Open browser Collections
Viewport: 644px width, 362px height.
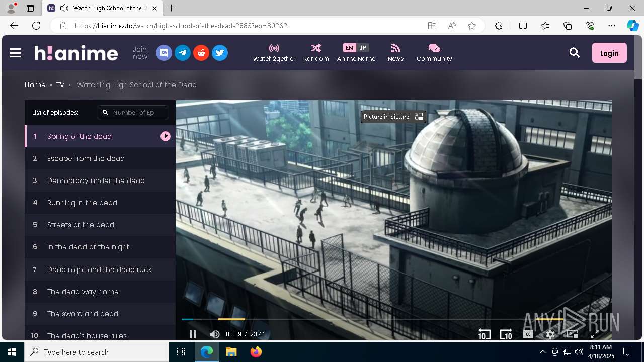point(568,26)
